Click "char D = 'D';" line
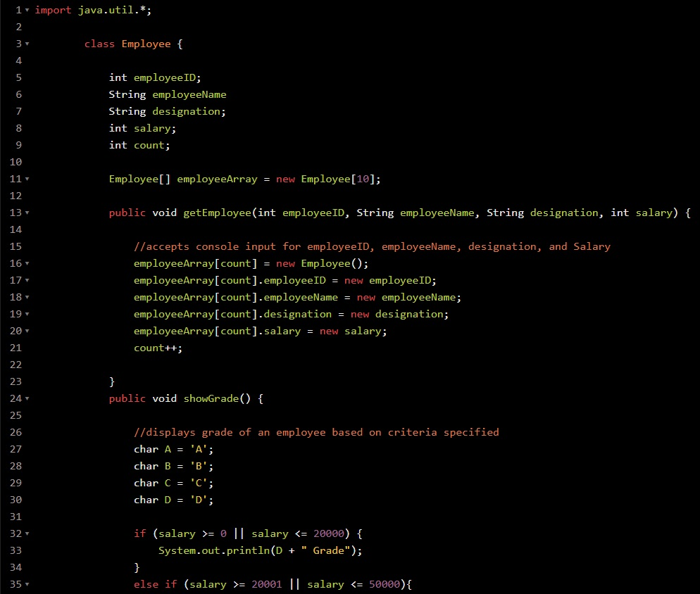Viewport: 700px width, 594px height. [174, 500]
